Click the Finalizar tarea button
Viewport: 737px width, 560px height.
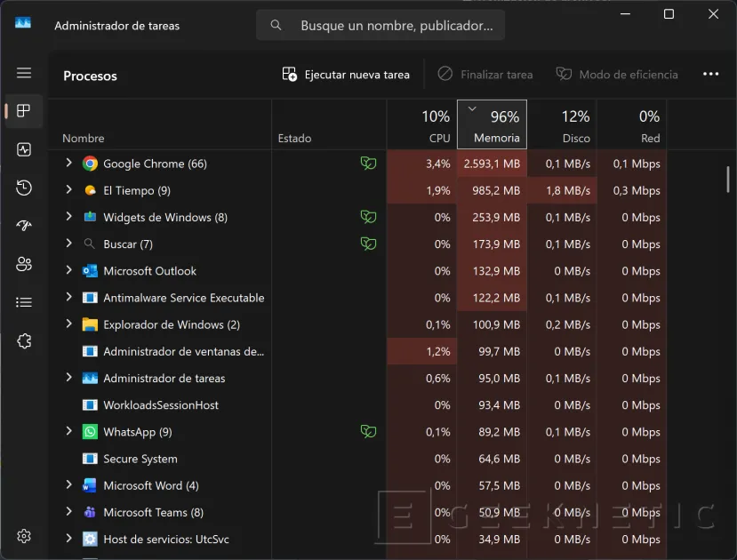(x=485, y=75)
